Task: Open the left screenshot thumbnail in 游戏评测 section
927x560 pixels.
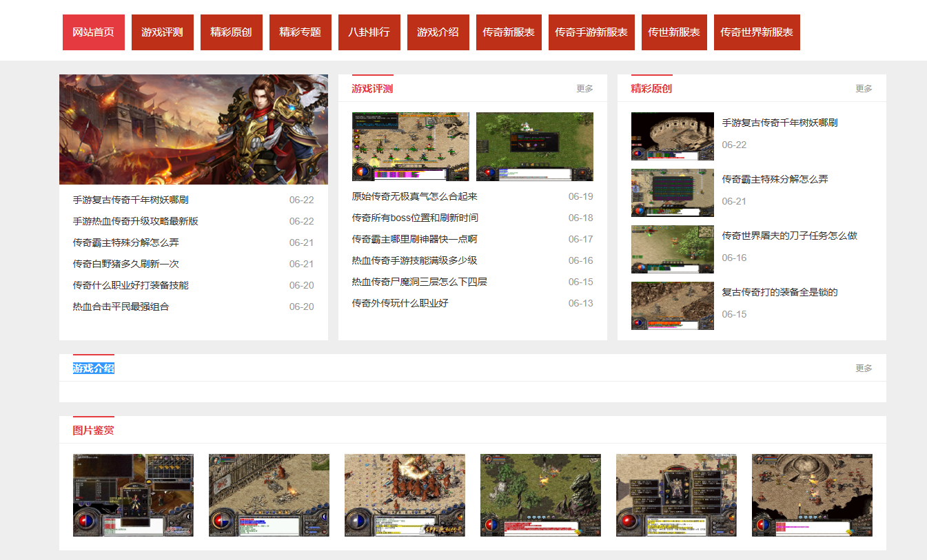Action: tap(411, 147)
